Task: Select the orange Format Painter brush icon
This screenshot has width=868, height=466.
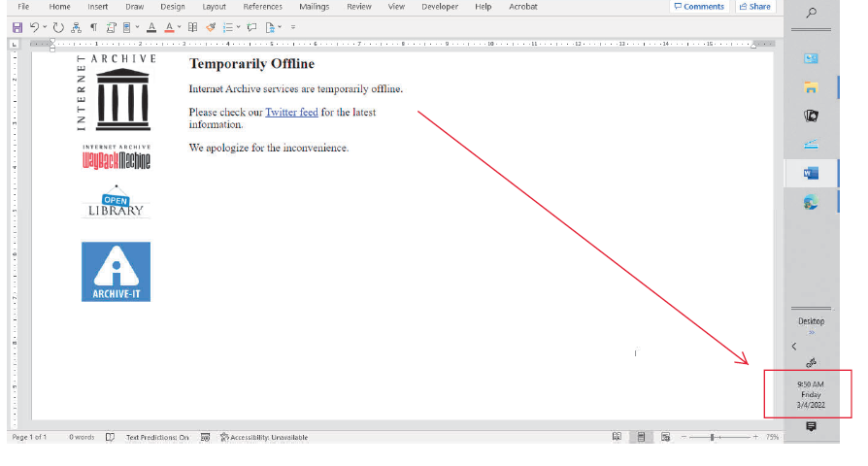Action: pos(211,27)
